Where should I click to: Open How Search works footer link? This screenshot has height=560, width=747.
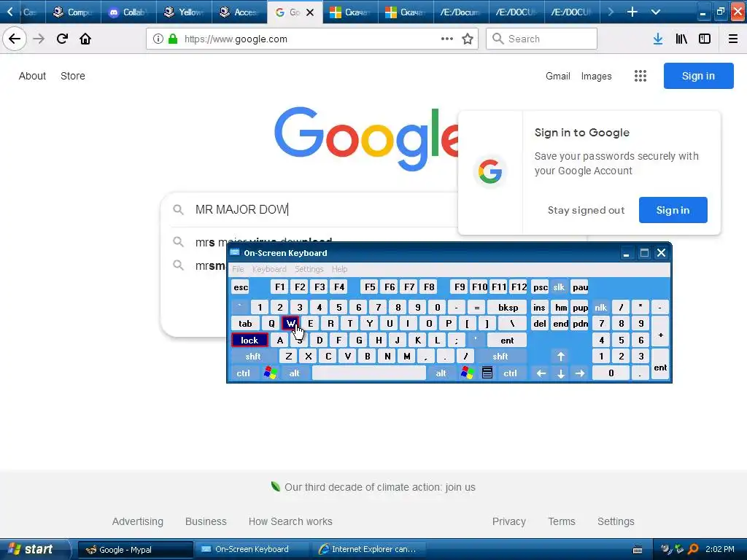tap(290, 521)
